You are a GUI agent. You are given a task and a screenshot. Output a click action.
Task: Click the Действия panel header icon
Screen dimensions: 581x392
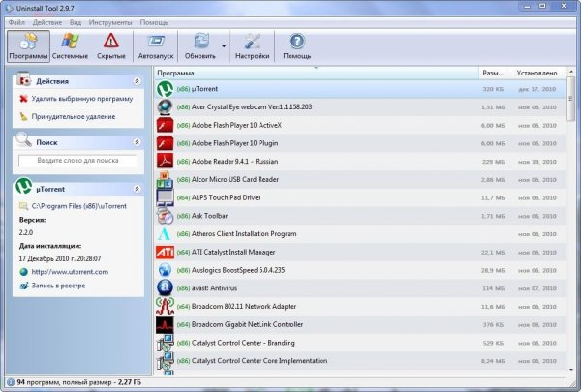(23, 79)
